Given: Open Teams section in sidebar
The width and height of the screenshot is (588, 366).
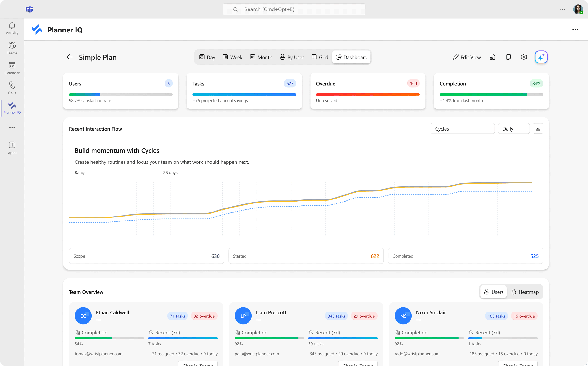Looking at the screenshot, I should point(12,48).
